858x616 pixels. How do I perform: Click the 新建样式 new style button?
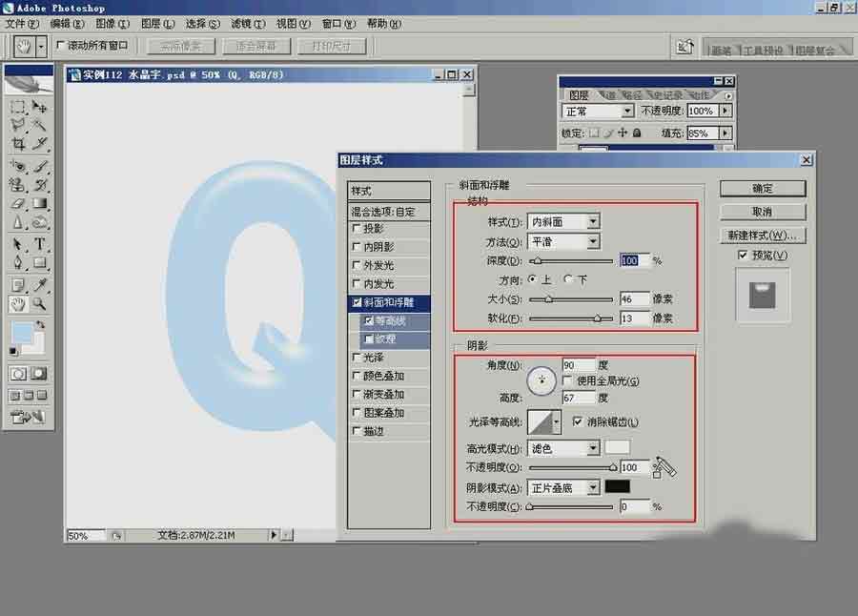click(762, 235)
